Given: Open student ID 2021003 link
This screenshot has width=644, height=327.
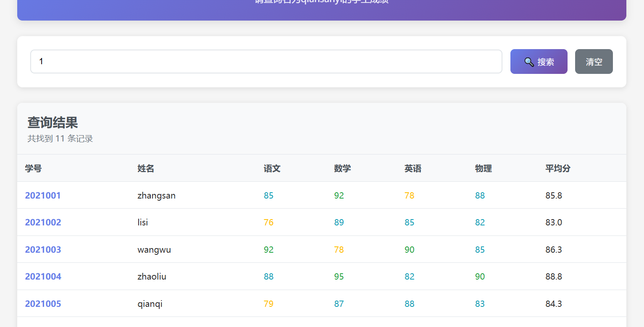Looking at the screenshot, I should [43, 249].
